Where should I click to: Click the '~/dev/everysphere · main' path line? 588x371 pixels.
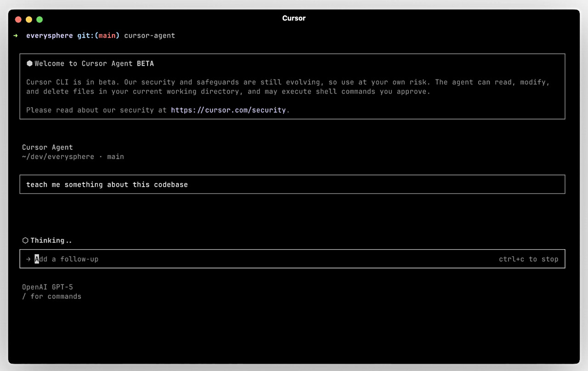coord(73,157)
